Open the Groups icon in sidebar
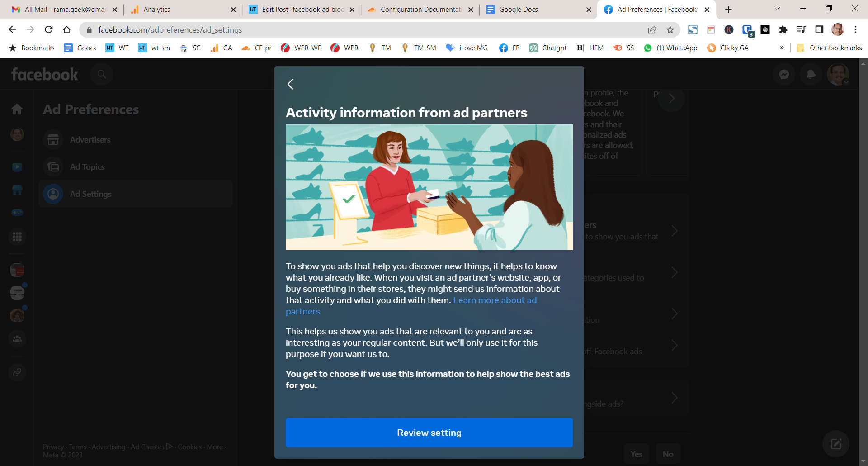Screen dimensions: 868x466 coord(17,339)
